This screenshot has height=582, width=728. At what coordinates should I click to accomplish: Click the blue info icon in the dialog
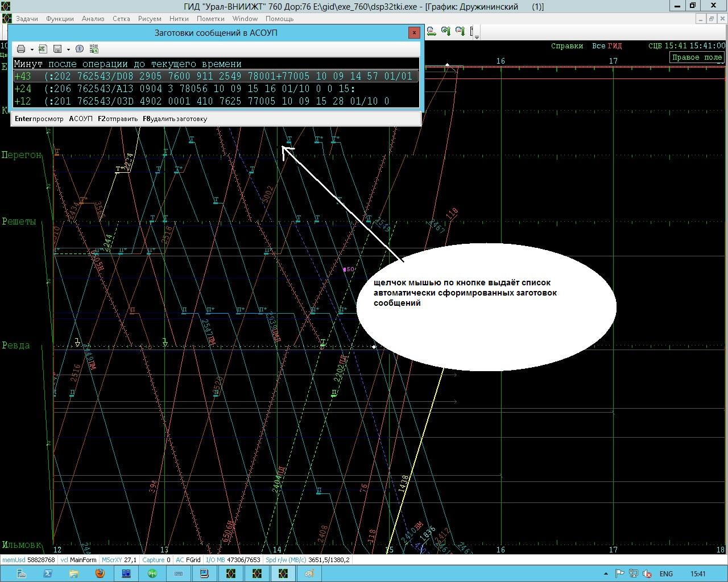(x=80, y=49)
